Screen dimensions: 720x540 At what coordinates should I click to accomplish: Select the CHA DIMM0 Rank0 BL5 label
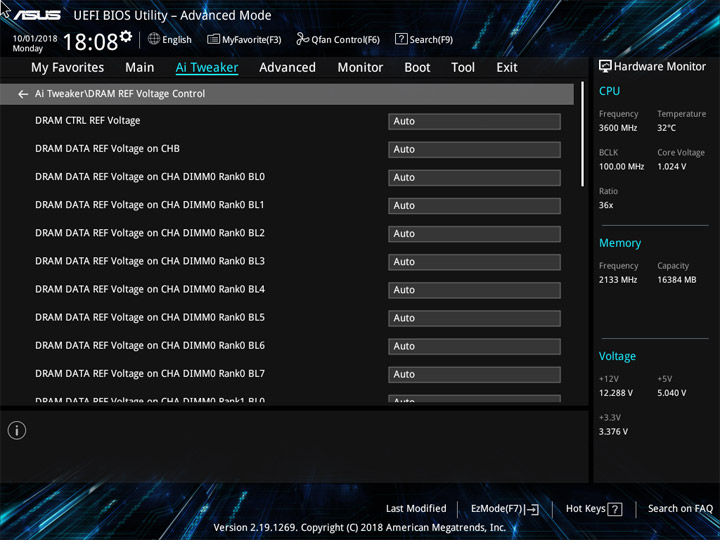coord(150,317)
